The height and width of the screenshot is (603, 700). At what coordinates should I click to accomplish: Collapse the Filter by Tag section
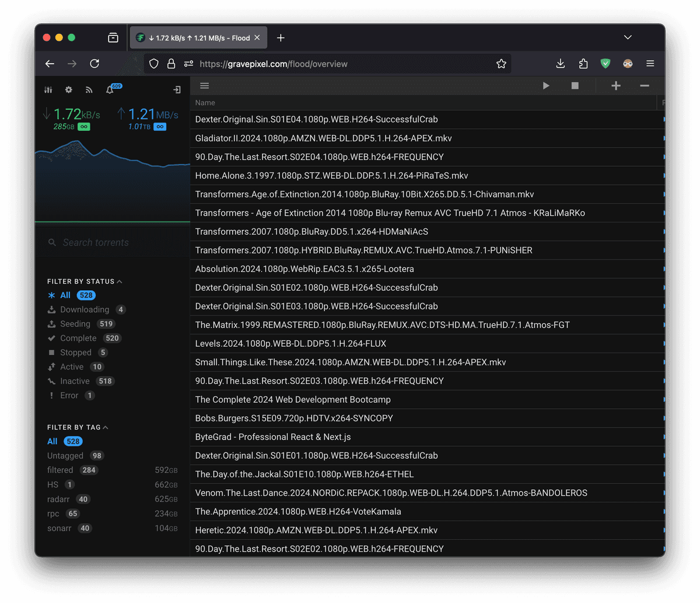tap(78, 427)
